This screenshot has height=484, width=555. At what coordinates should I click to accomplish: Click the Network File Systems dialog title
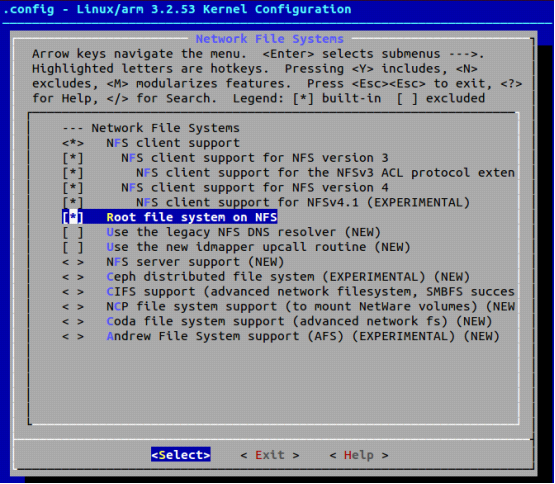270,39
